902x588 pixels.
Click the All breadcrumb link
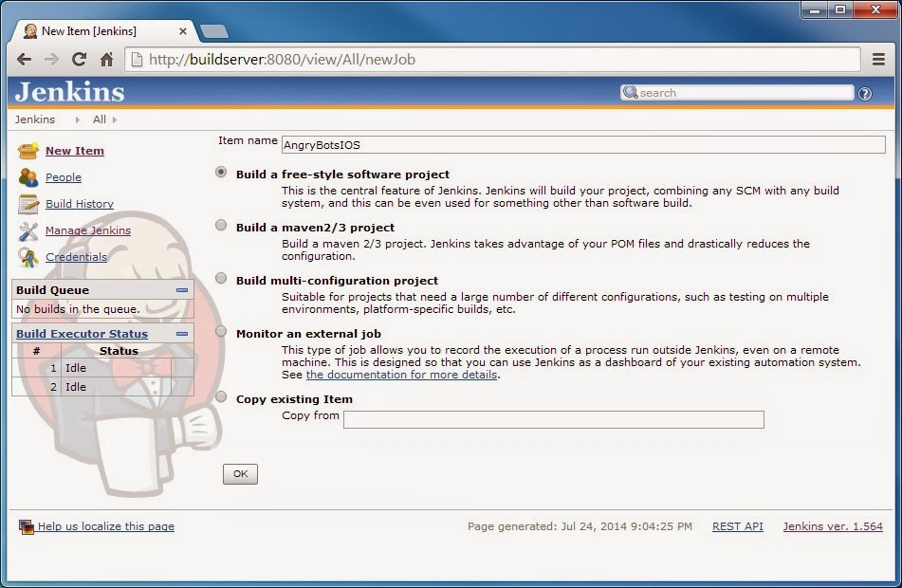100,119
